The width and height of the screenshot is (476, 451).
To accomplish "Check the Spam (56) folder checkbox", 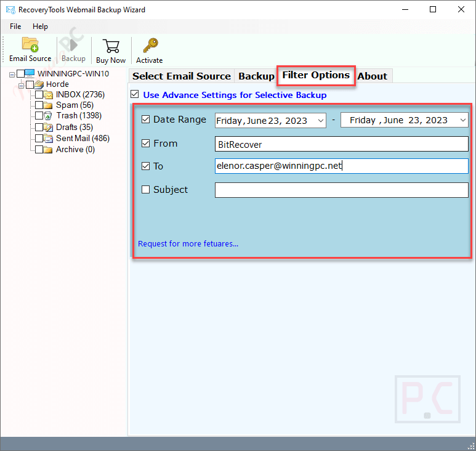I will click(39, 105).
